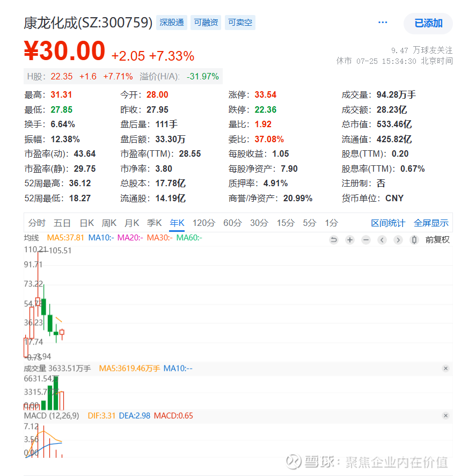
Task: Click the MA5:37.81 indicator label
Action: tap(65, 238)
